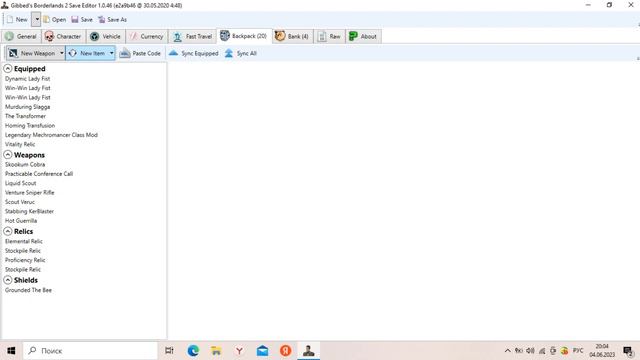Select Homing Transfusion item
Image resolution: width=640 pixels, height=360 pixels.
[x=30, y=126]
